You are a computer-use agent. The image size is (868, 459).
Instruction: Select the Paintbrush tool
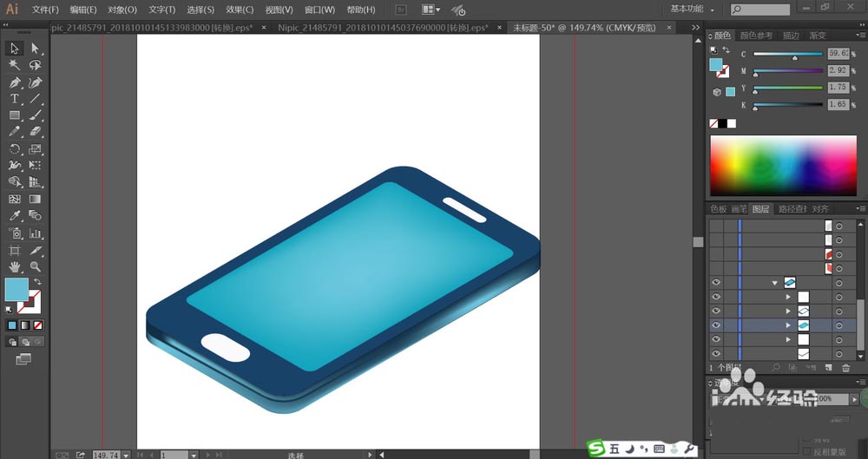pos(35,115)
